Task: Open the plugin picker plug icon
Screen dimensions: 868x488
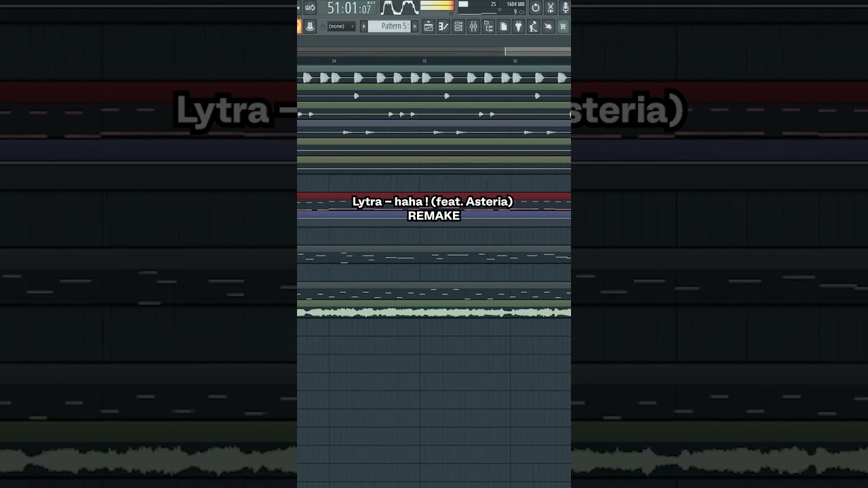Action: coord(518,26)
